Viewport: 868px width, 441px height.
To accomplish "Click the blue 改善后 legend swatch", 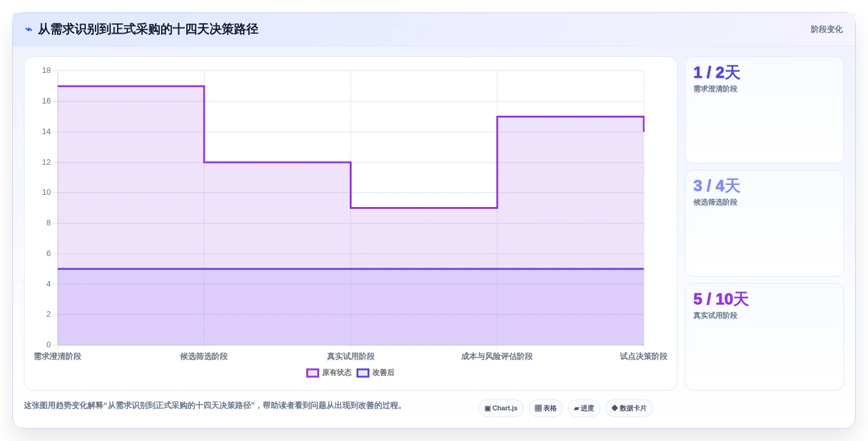I will click(363, 372).
